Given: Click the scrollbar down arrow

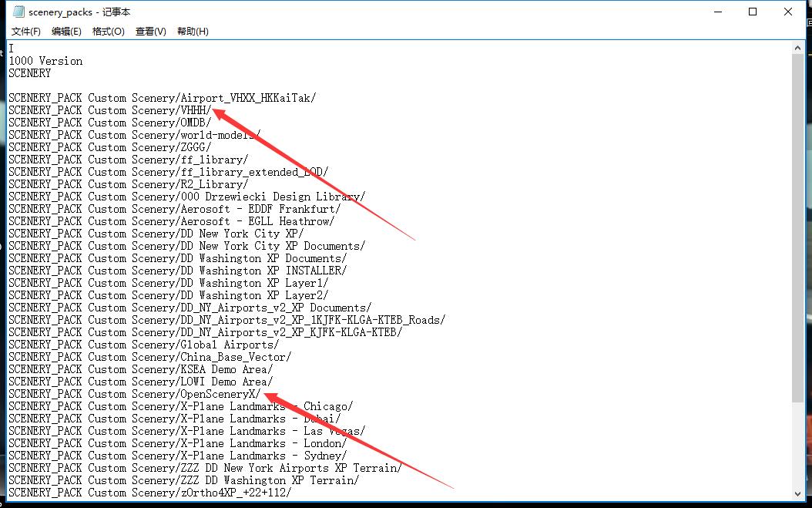Looking at the screenshot, I should 797,494.
